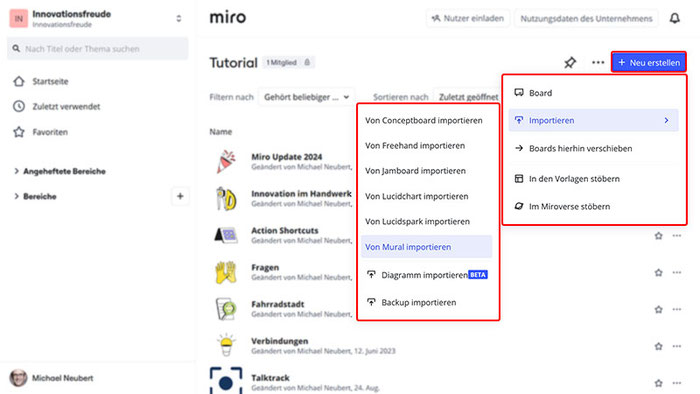
Task: Star the Verbindungen board as favorite
Action: (x=658, y=346)
